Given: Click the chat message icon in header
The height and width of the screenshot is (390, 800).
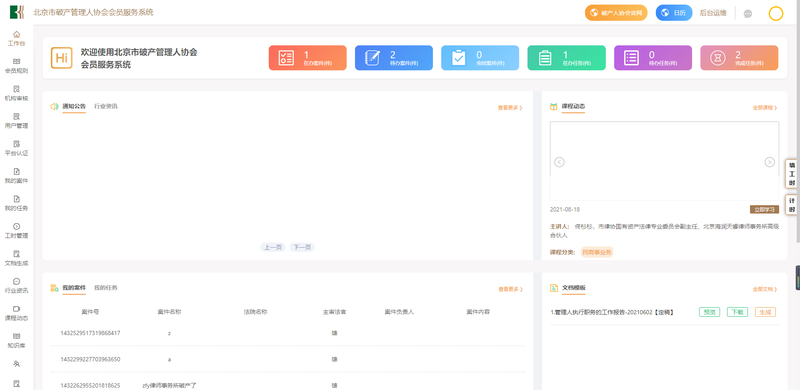Looking at the screenshot, I should (x=748, y=14).
